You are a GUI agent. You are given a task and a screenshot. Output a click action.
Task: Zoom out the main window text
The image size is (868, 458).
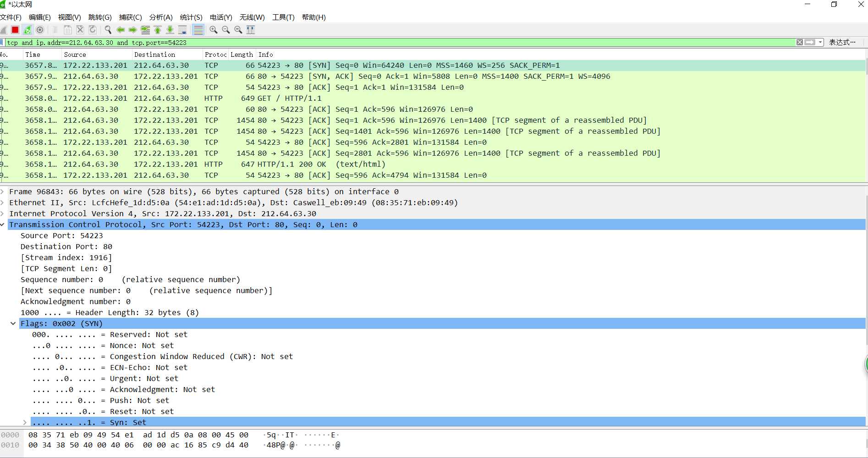226,30
